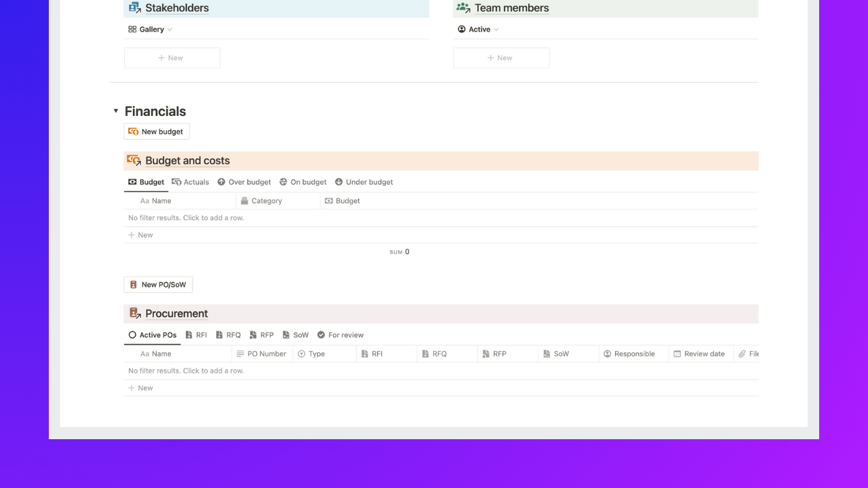Open the Procurement database title
This screenshot has width=868, height=488.
tap(176, 313)
